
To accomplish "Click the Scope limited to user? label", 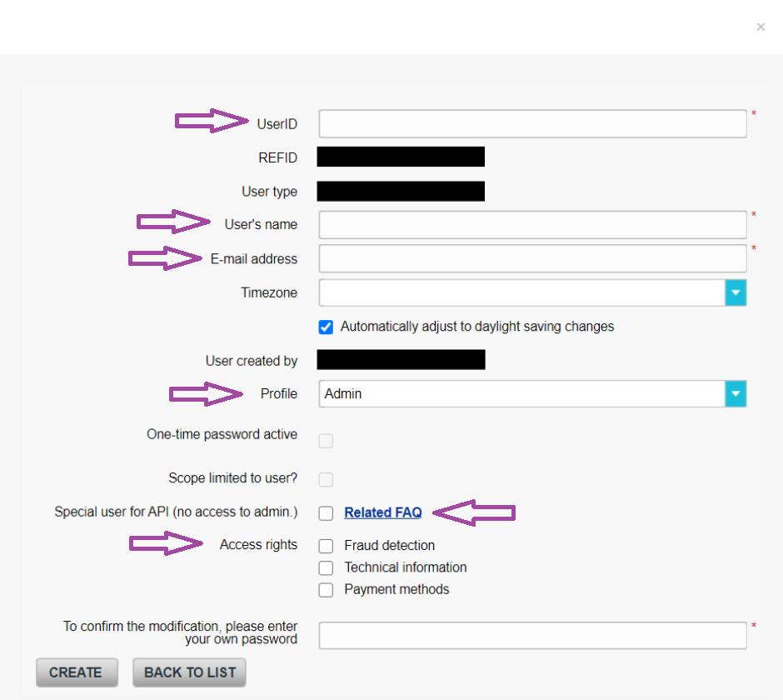I will click(232, 478).
